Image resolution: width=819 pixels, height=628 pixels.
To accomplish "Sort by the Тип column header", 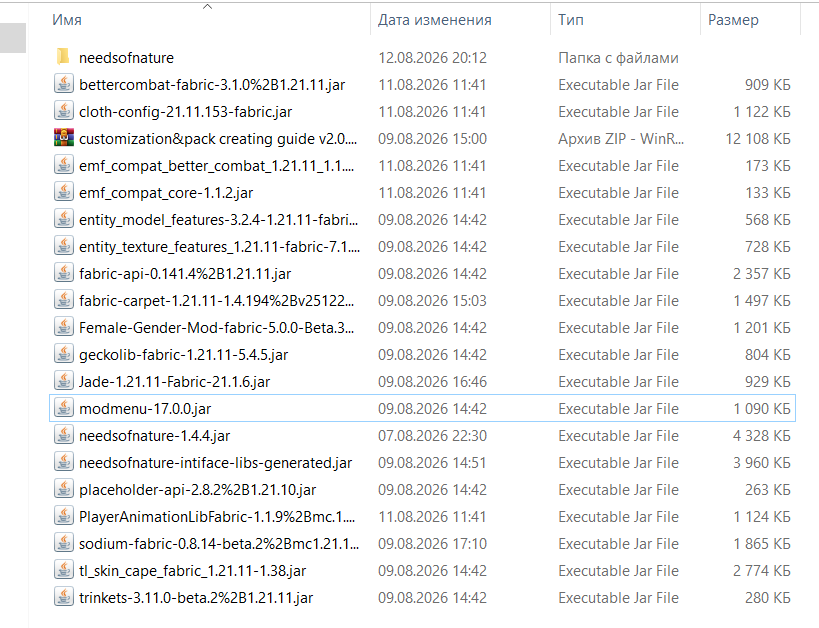I will click(570, 20).
